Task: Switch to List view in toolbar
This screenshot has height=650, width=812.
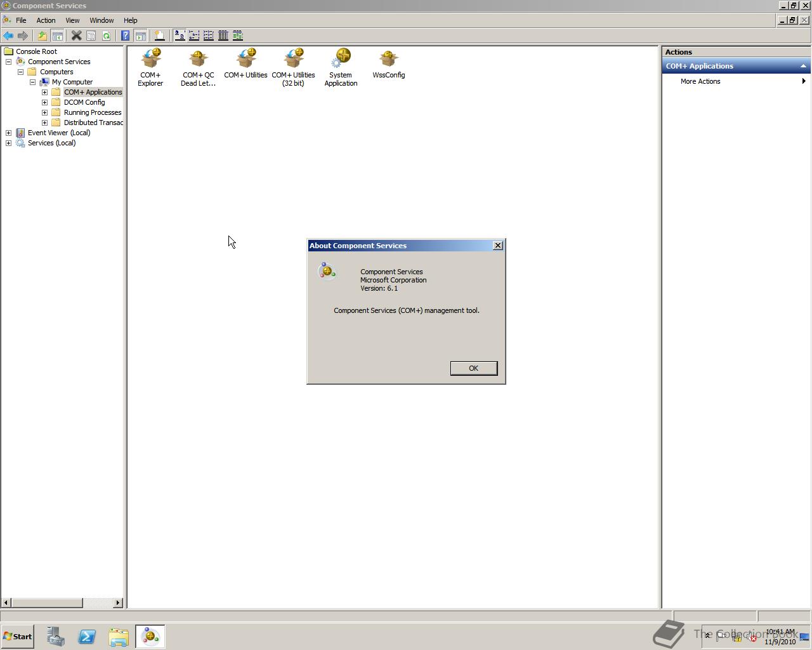Action: click(209, 36)
